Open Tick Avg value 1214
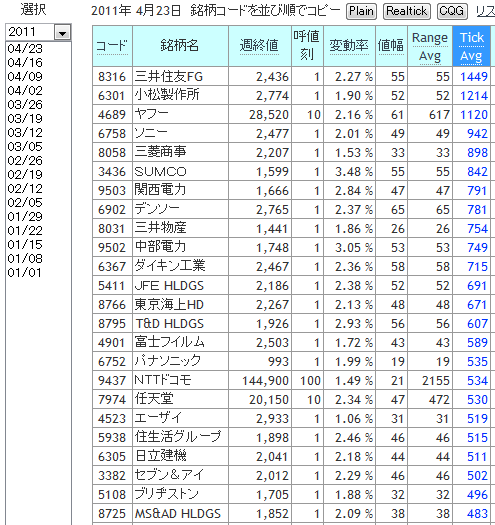 (x=474, y=96)
